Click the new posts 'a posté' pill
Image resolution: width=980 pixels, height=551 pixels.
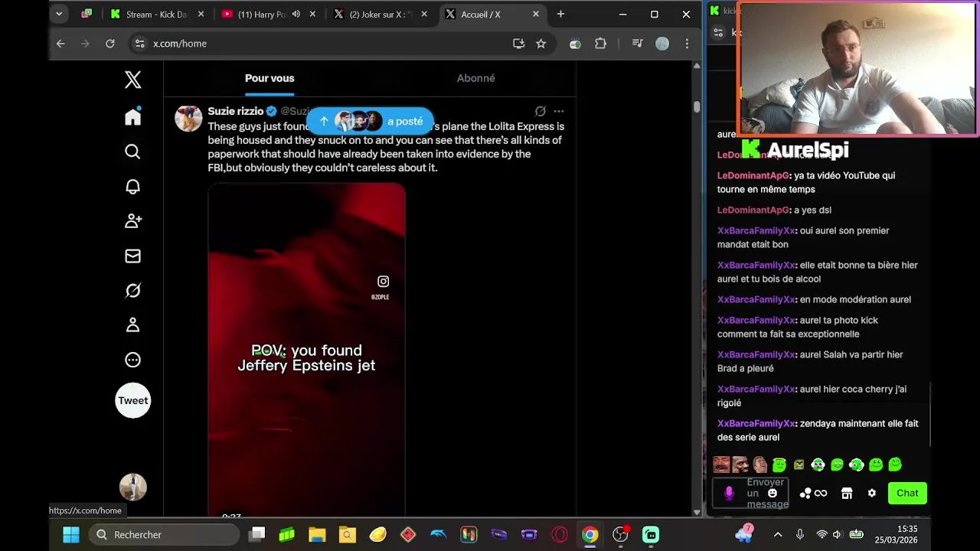point(370,121)
